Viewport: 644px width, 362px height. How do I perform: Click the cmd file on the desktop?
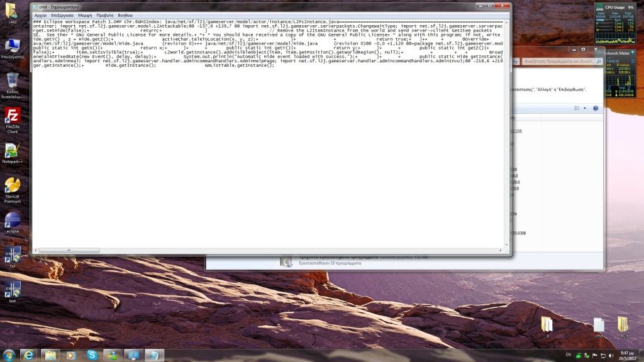(599, 326)
